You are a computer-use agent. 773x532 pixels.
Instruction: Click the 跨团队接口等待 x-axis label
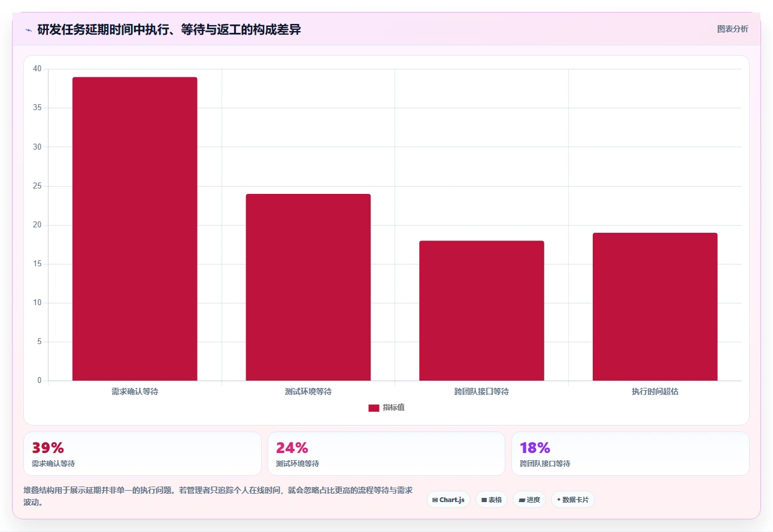[481, 392]
